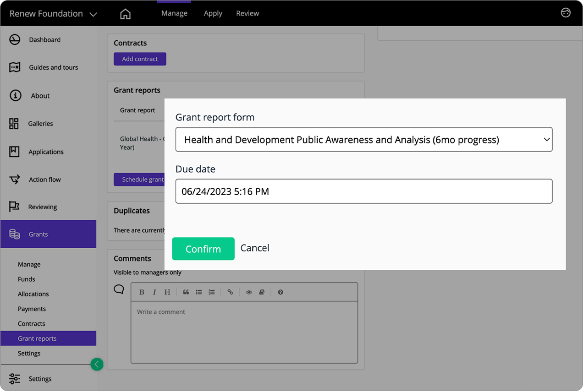The height and width of the screenshot is (392, 583).
Task: Insert a hyperlink in the comment editor
Action: tap(230, 292)
